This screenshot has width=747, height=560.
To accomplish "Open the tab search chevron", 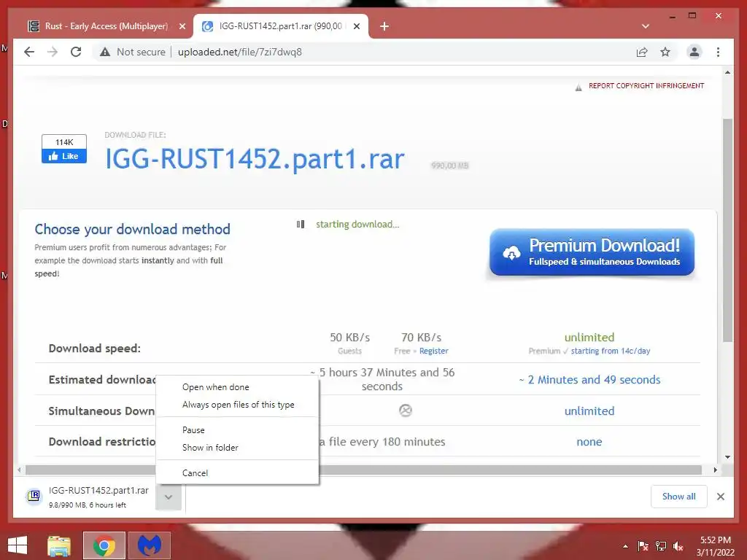I will point(646,26).
